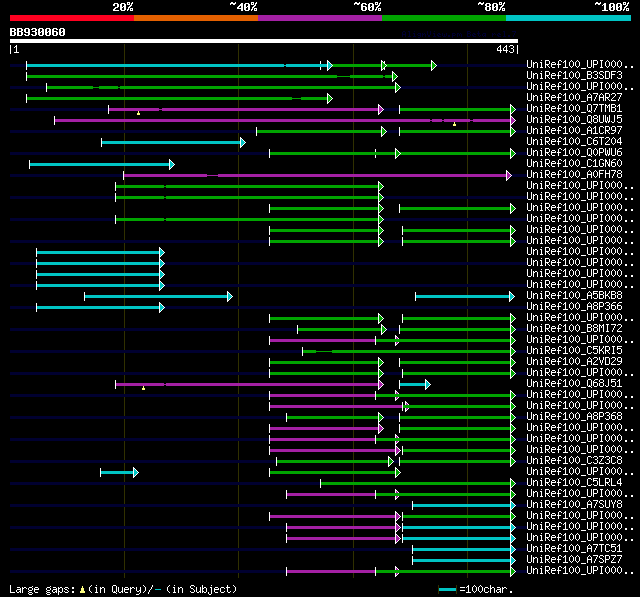Viewport: 640px width, 597px height.
Task: Click the arrowhead ending the A0FH78 alignment
Action: [509, 175]
